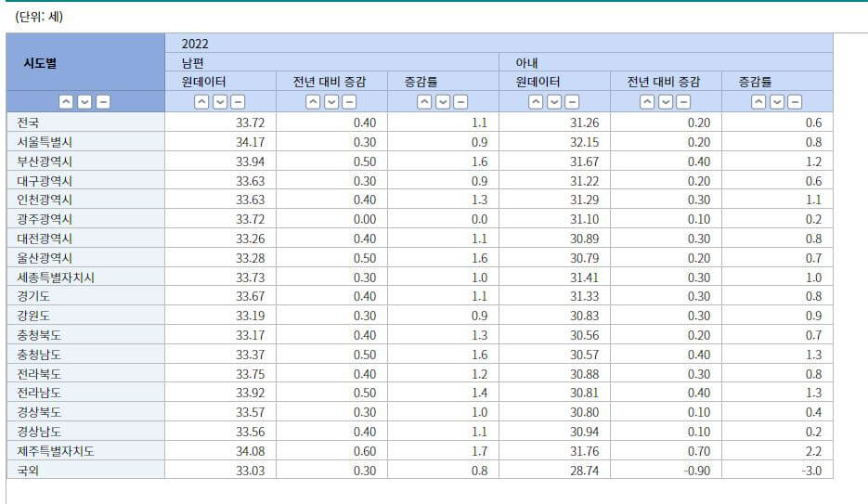Select the 인천광역시 row label
The width and height of the screenshot is (868, 504).
(x=45, y=200)
